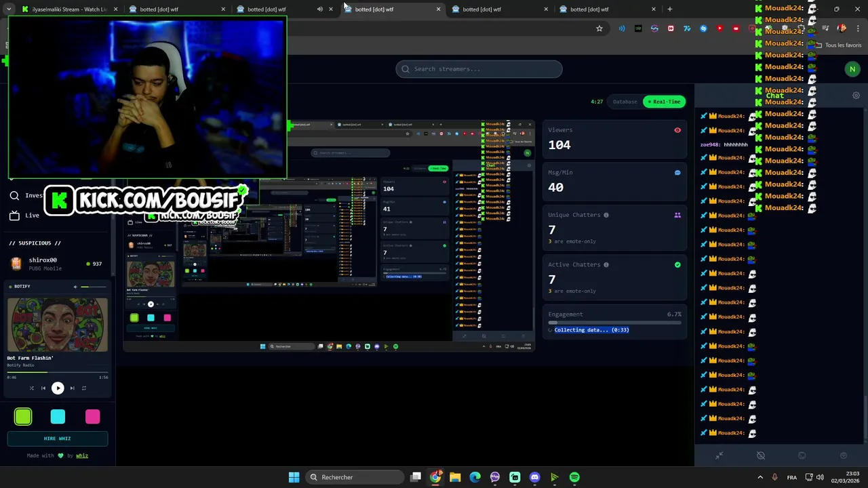Select the cyan theme color swatch

tap(58, 417)
